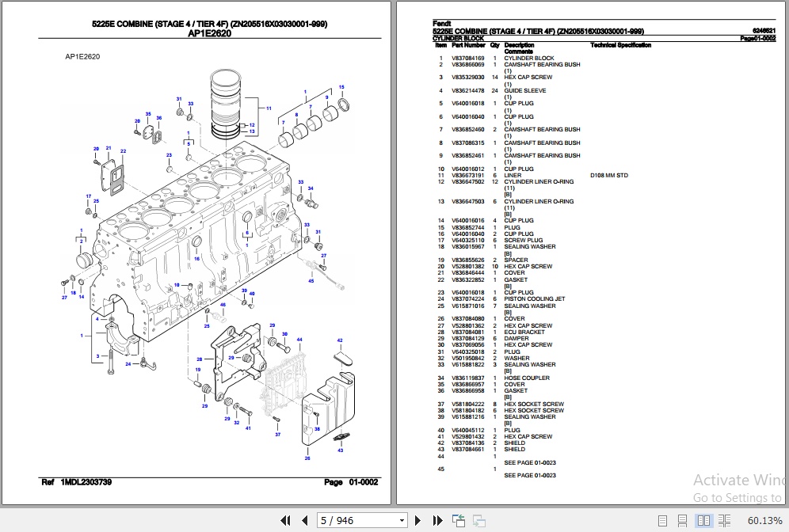Switch to continuous facing pages view
This screenshot has height=532, width=789.
point(724,520)
